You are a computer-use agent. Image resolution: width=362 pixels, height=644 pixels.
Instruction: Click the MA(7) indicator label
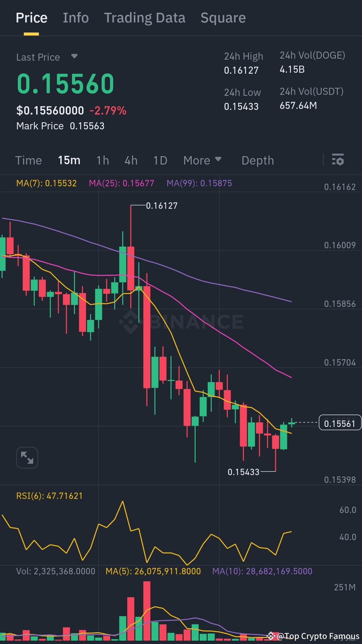(x=47, y=183)
